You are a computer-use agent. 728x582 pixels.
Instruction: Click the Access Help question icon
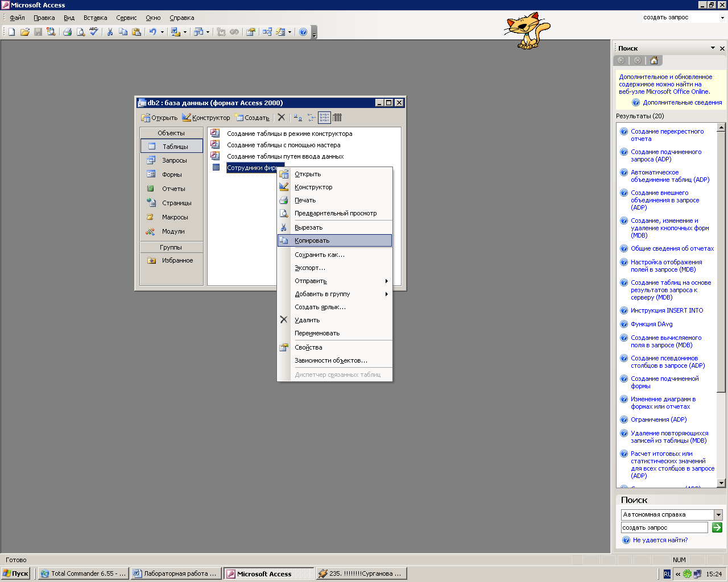303,32
